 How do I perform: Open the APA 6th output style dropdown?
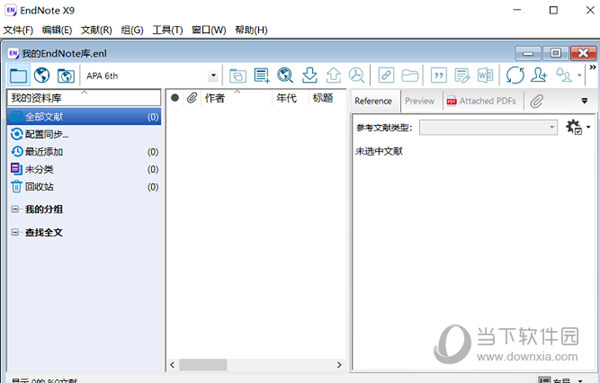213,76
